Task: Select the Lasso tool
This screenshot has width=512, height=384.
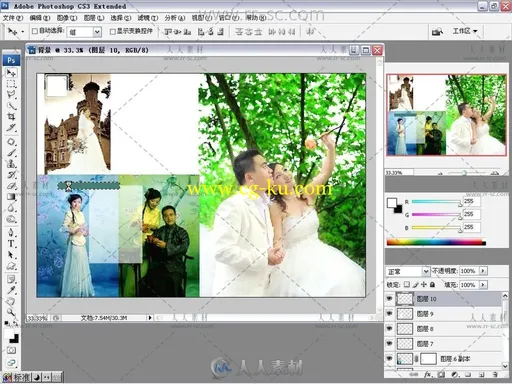Action: coord(11,95)
